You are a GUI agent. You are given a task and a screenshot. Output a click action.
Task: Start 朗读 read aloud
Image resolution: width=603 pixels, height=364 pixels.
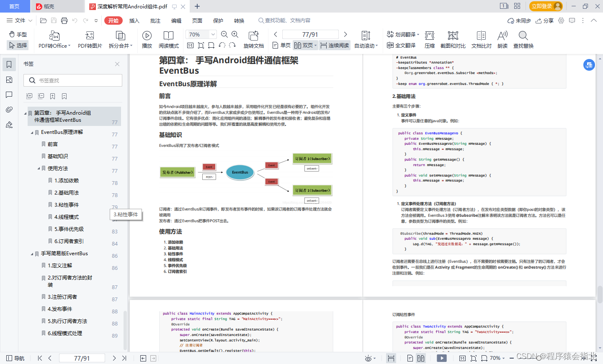[502, 40]
